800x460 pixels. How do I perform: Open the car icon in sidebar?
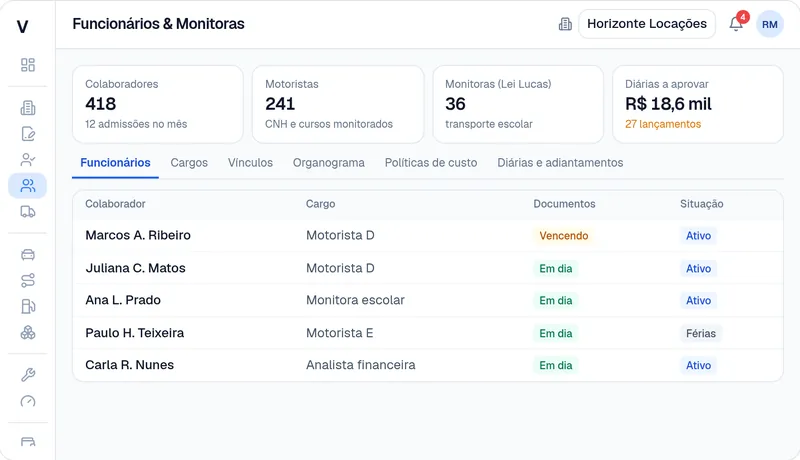[x=28, y=254]
